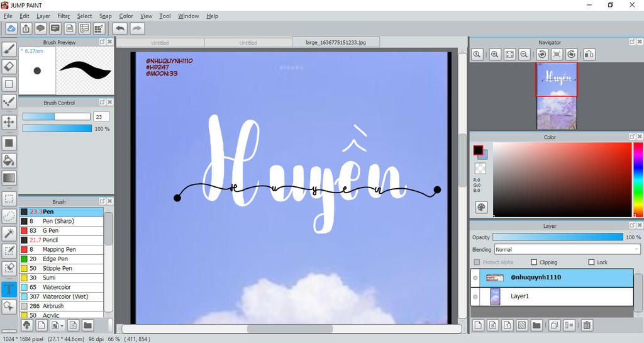Open the color palette wheel button
Image resolution: width=644 pixels, height=343 pixels.
click(x=481, y=208)
